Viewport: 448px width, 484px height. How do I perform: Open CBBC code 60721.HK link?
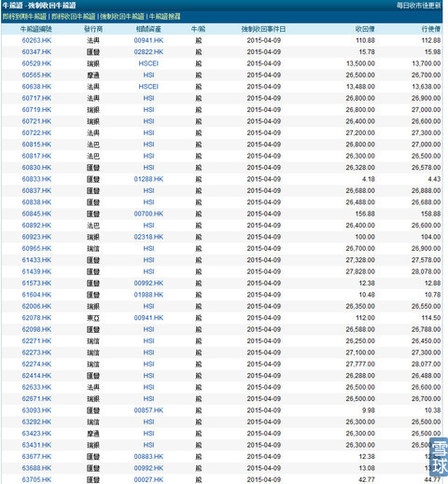click(x=36, y=121)
